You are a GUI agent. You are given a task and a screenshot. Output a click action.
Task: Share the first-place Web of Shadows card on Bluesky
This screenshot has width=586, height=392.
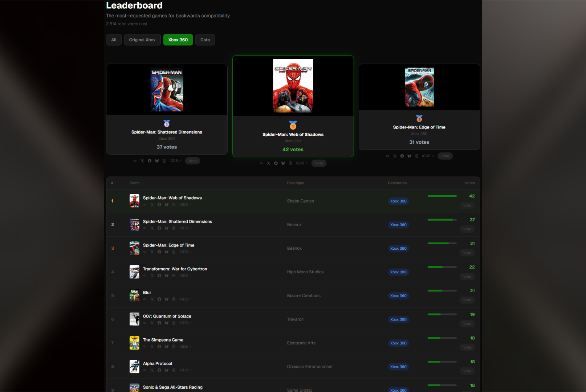283,163
